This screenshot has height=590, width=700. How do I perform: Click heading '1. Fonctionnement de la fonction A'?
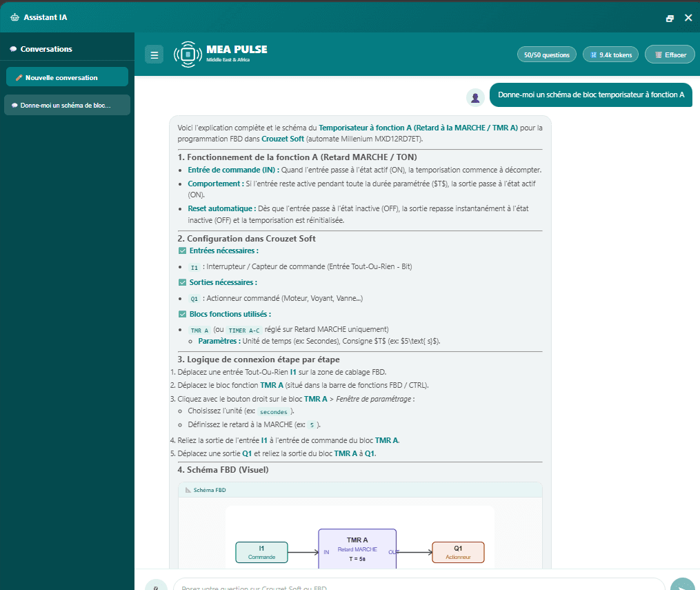click(297, 157)
